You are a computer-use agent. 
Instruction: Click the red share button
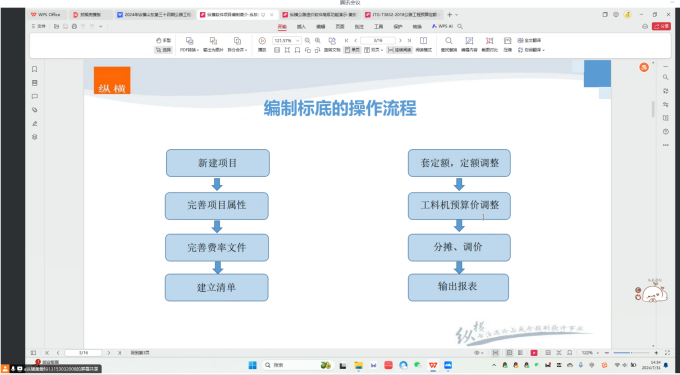pyautogui.click(x=661, y=26)
